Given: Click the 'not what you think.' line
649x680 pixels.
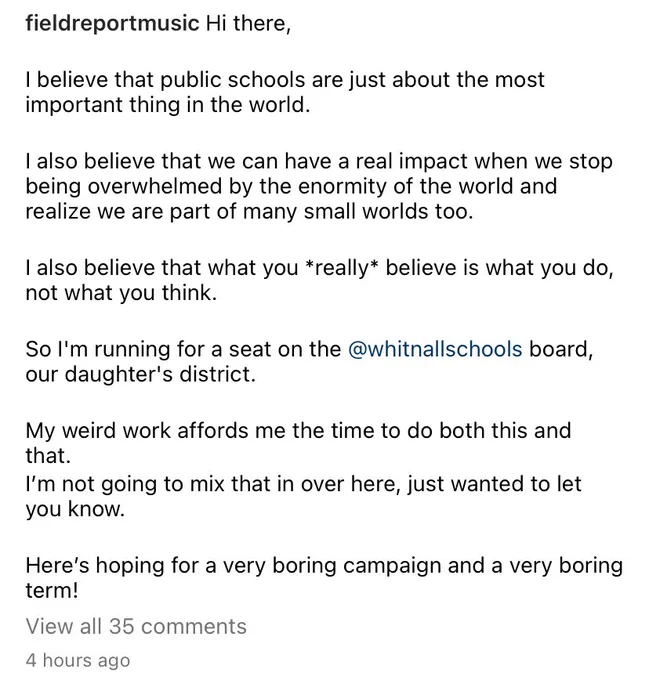Looking at the screenshot, I should pos(121,294).
